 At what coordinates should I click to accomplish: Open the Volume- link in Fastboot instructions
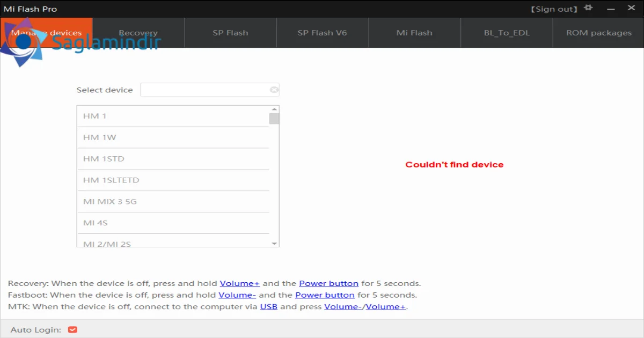[x=237, y=295]
